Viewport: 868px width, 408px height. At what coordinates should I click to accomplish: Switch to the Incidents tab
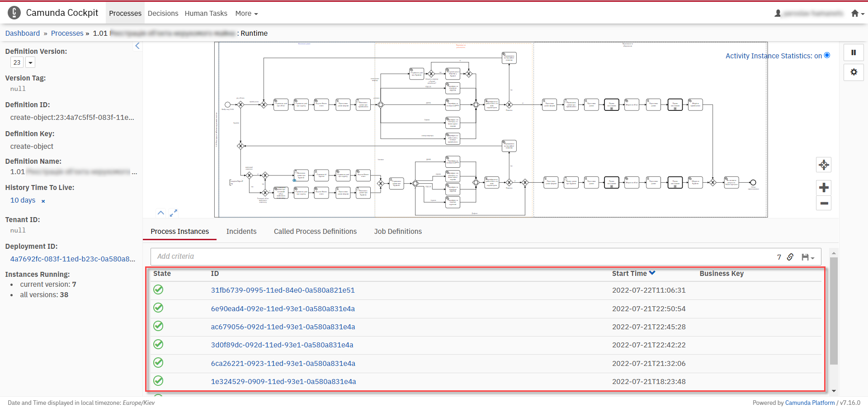click(241, 232)
